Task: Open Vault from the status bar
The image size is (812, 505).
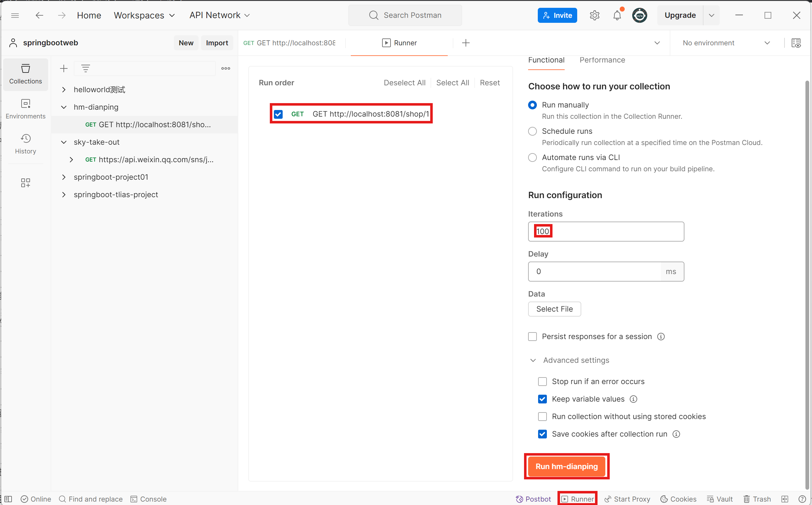Action: point(719,499)
